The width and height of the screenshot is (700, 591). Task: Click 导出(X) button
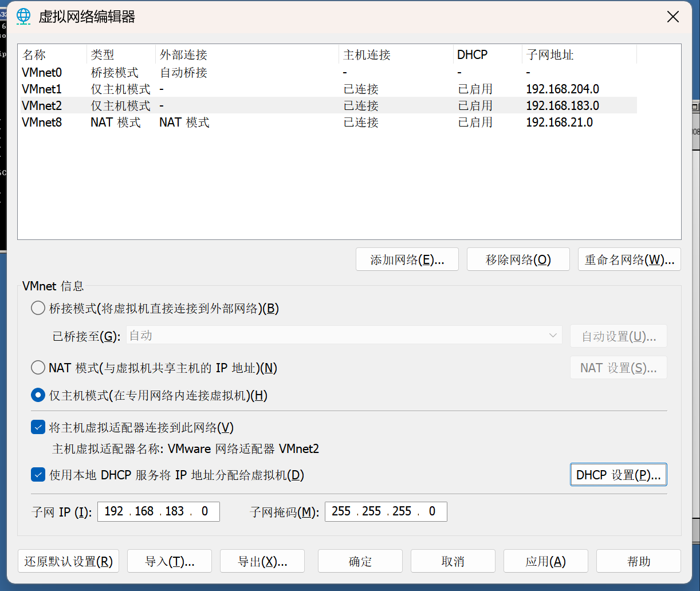click(x=262, y=561)
